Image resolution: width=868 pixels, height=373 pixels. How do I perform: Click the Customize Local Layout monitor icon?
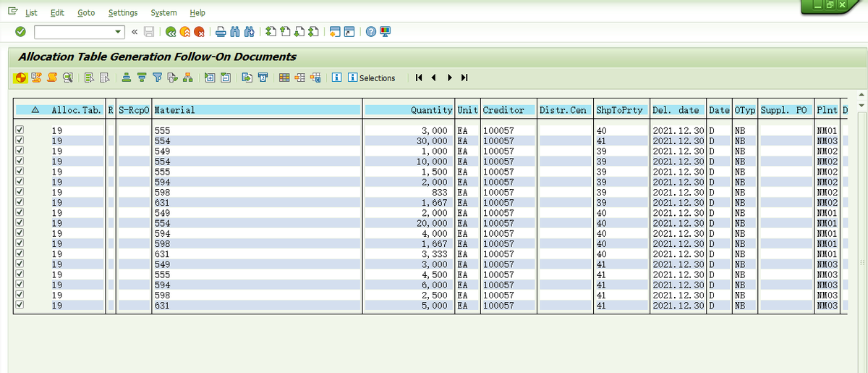(384, 32)
